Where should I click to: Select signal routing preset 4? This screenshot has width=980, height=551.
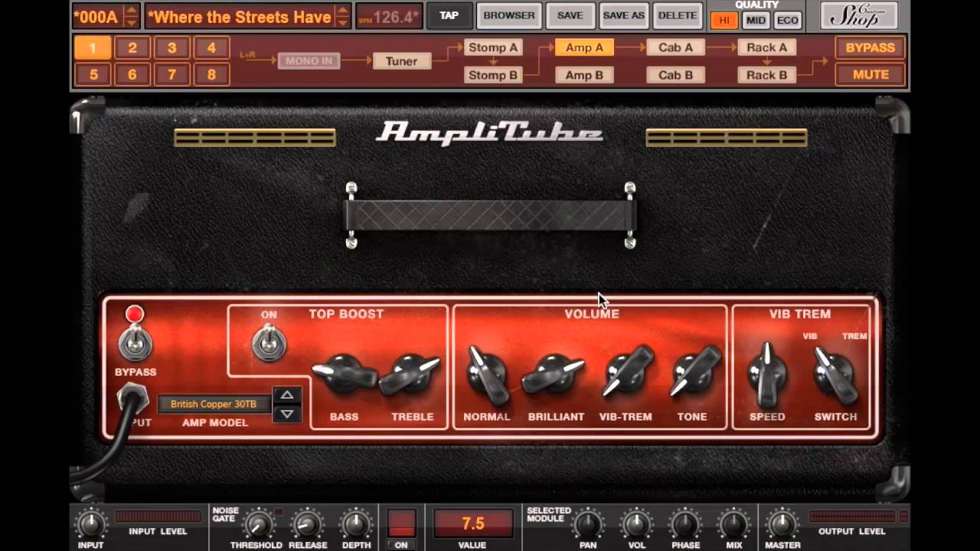point(211,47)
